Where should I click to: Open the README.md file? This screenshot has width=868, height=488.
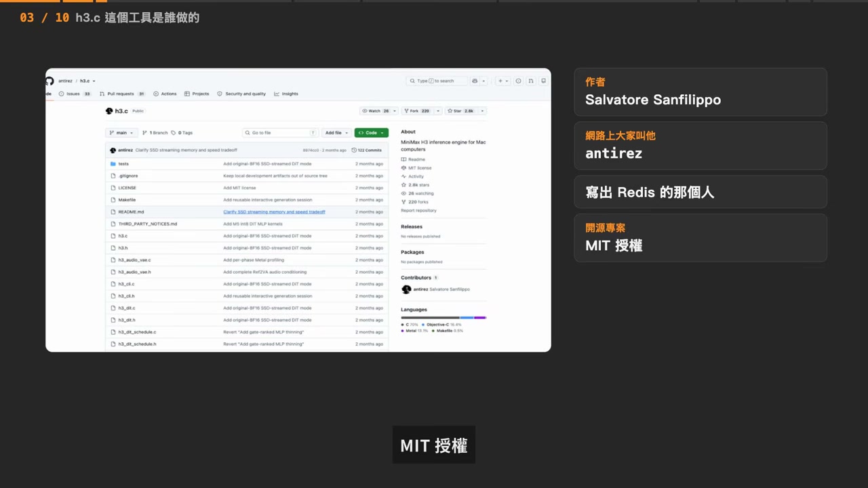pyautogui.click(x=131, y=211)
